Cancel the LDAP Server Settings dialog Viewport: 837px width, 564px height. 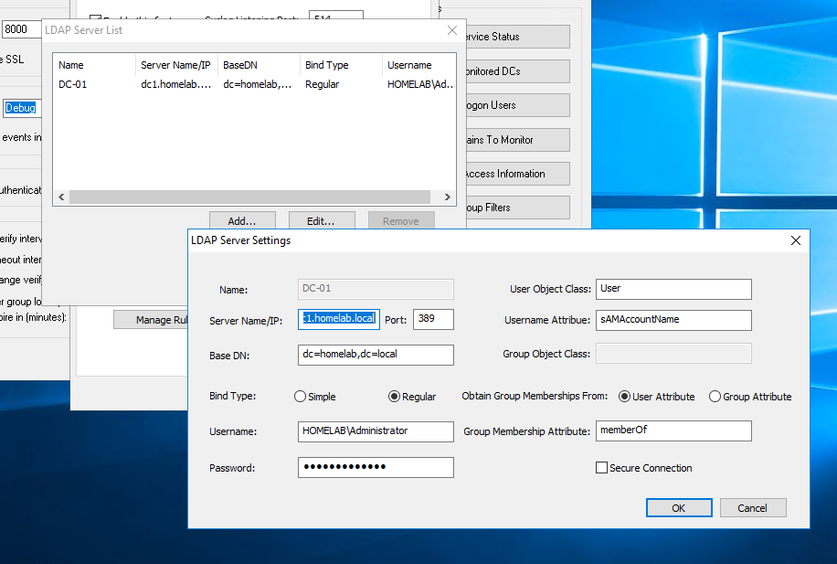click(x=752, y=508)
